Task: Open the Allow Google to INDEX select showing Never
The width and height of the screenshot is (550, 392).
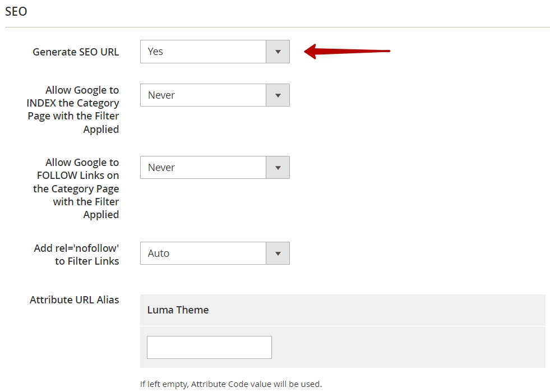Action: 215,95
